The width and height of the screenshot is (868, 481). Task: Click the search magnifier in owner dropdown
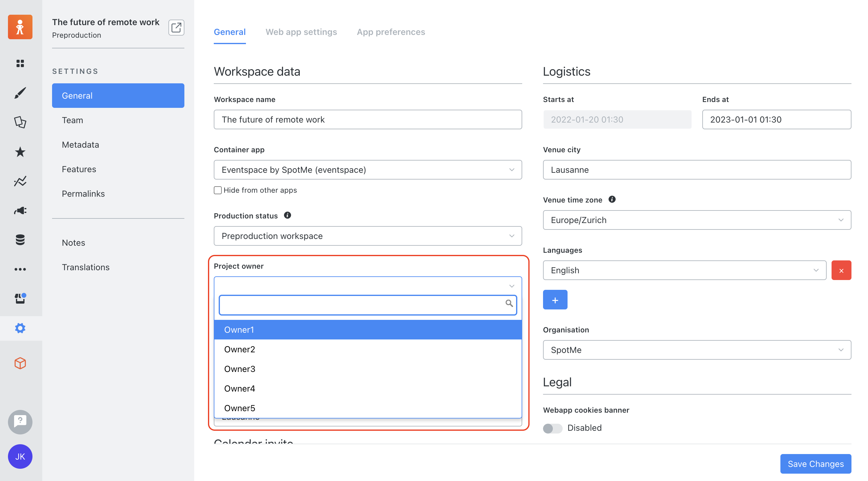pos(509,303)
